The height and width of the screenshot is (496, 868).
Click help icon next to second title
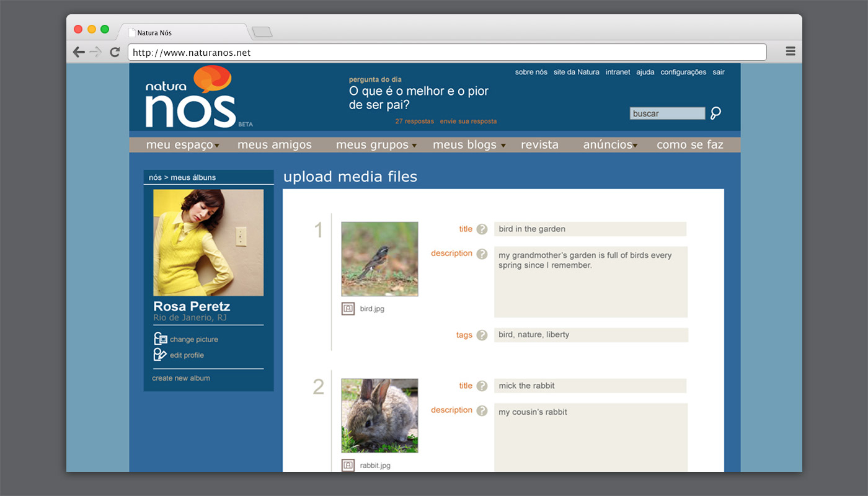[x=482, y=386]
